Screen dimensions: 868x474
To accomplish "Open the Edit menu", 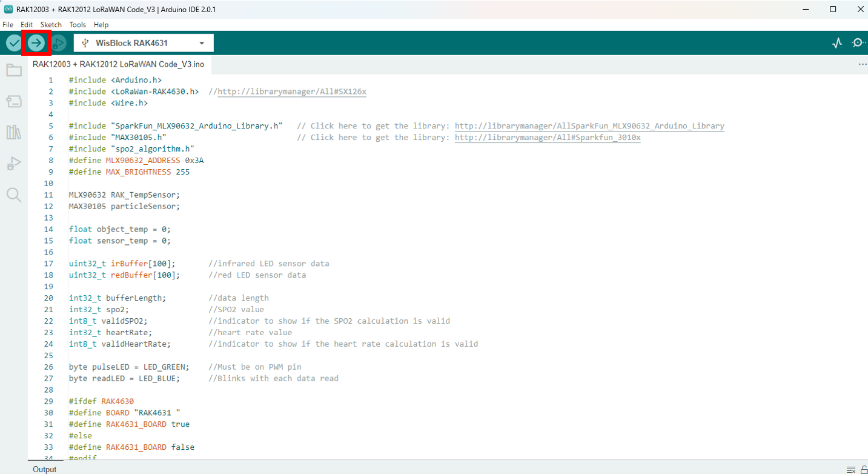I will [x=27, y=25].
